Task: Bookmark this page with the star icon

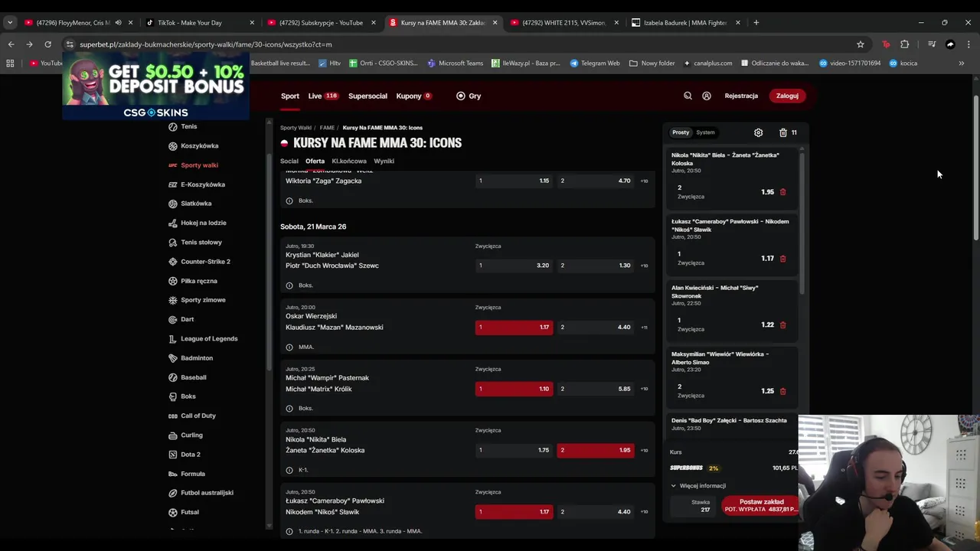Action: coord(861,44)
